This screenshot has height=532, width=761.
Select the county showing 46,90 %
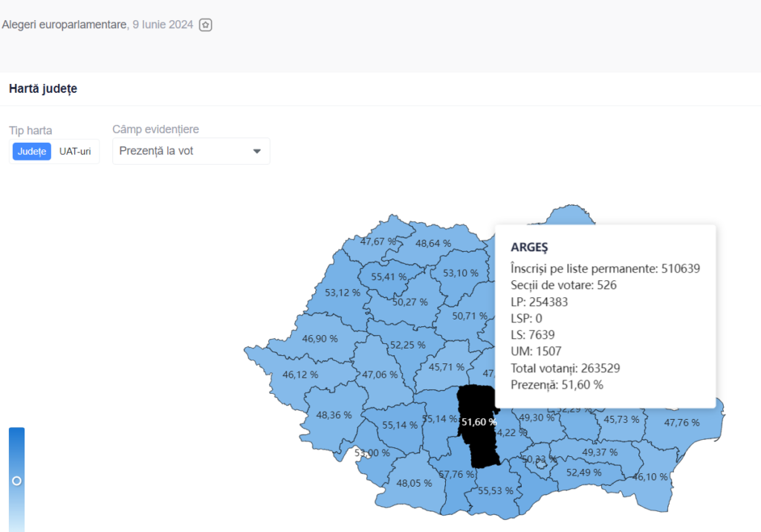pyautogui.click(x=320, y=338)
